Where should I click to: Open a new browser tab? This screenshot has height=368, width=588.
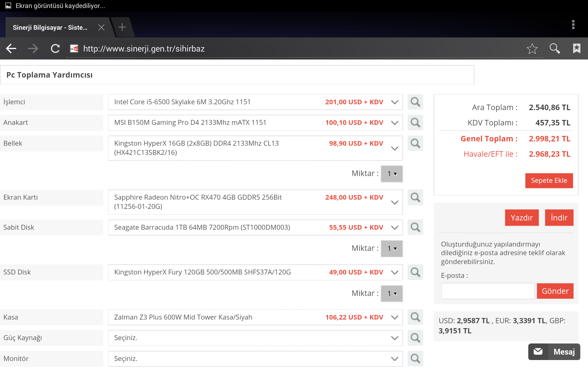click(122, 27)
